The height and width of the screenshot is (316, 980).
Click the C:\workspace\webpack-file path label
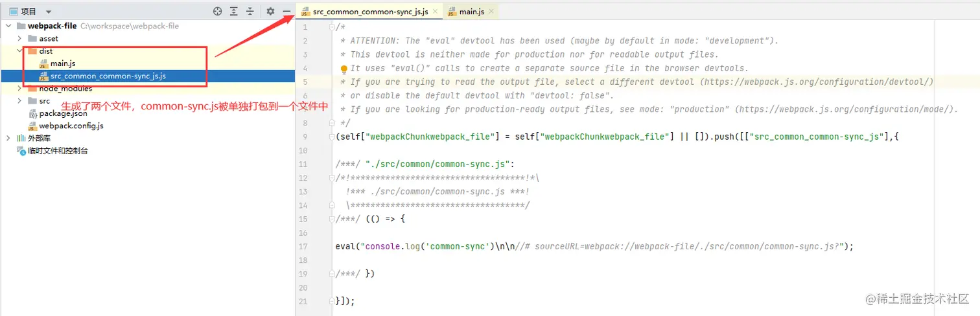[130, 27]
